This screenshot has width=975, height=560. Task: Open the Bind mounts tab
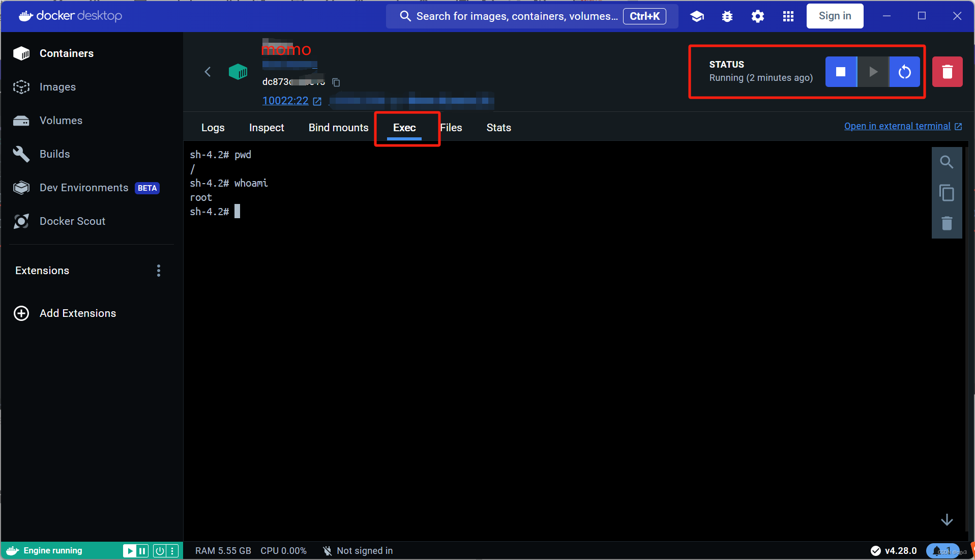[x=339, y=128]
